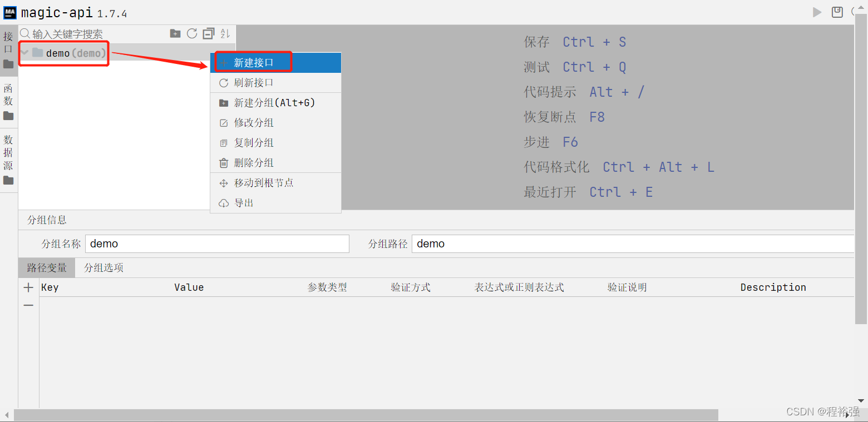Click the 步进 F6 hint
Image resolution: width=868 pixels, height=422 pixels.
551,142
